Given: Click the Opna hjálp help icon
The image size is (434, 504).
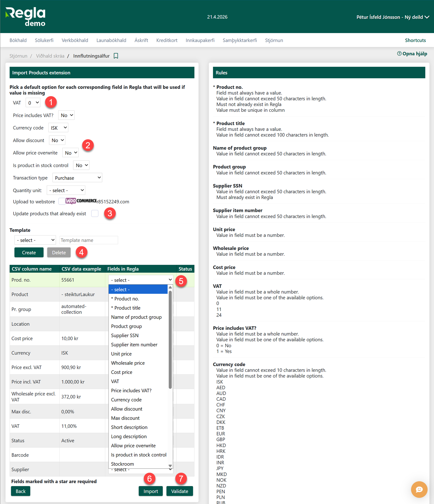Looking at the screenshot, I should coord(399,54).
